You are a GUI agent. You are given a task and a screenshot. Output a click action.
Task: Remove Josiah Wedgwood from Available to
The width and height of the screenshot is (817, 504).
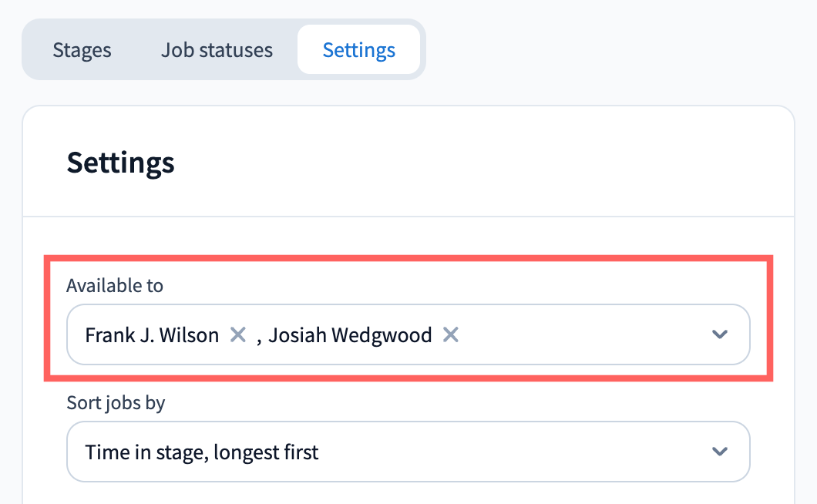[451, 334]
